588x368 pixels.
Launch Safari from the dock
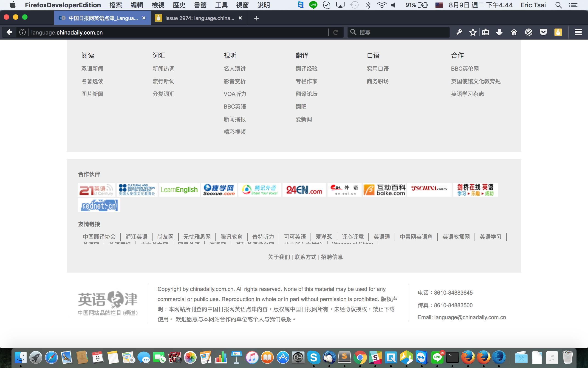(51, 357)
